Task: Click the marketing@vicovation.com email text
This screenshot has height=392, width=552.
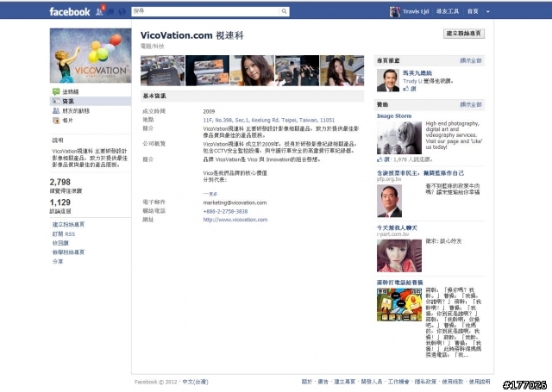Action: 235,202
